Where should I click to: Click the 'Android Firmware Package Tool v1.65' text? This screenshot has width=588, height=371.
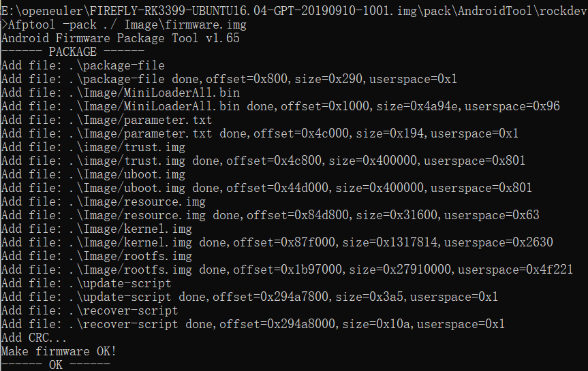pyautogui.click(x=121, y=38)
